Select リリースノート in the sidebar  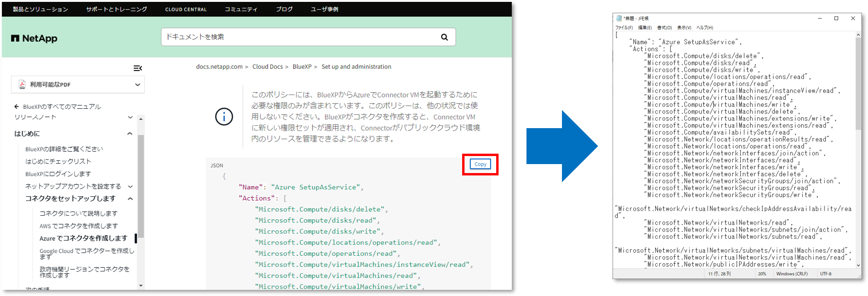35,117
